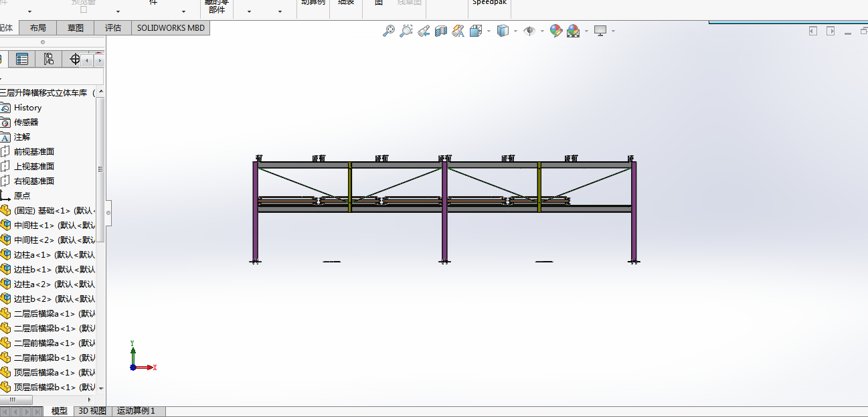
Task: Open the 运动算例 1 tab
Action: click(136, 411)
